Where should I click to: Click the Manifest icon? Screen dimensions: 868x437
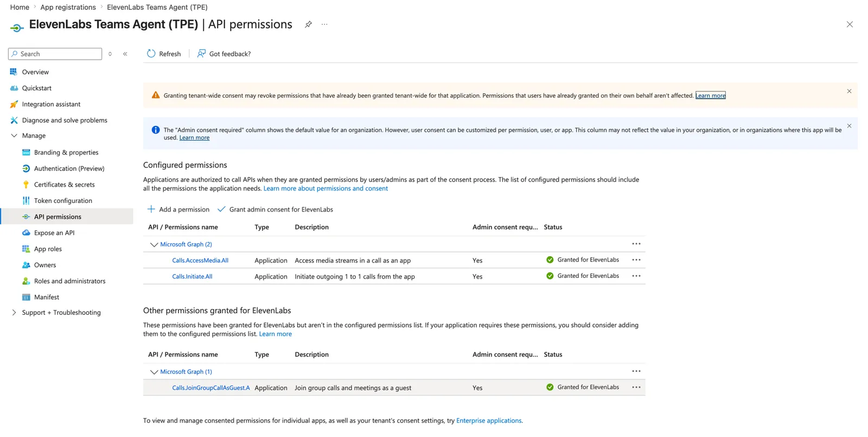click(26, 297)
